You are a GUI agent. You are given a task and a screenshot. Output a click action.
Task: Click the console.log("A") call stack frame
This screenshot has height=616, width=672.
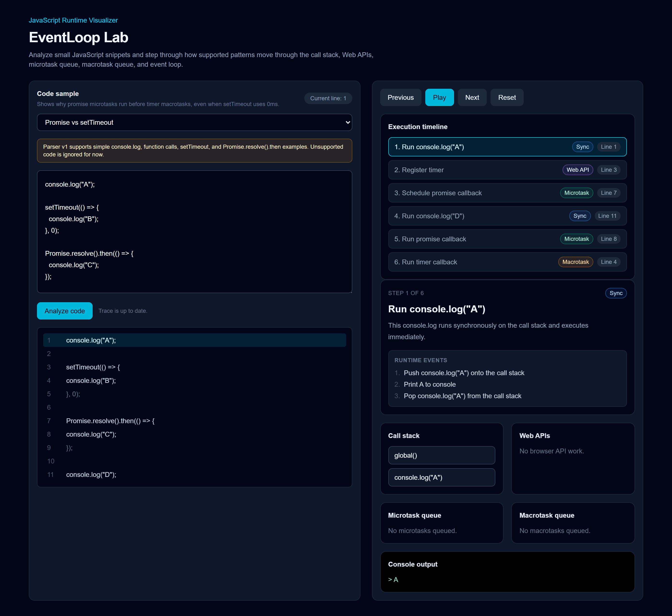tap(441, 477)
